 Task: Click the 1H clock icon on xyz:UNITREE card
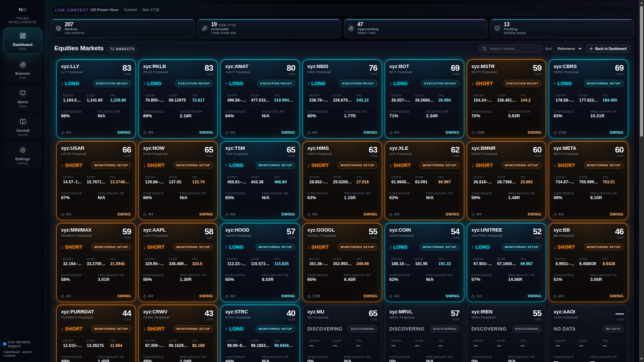point(473,296)
